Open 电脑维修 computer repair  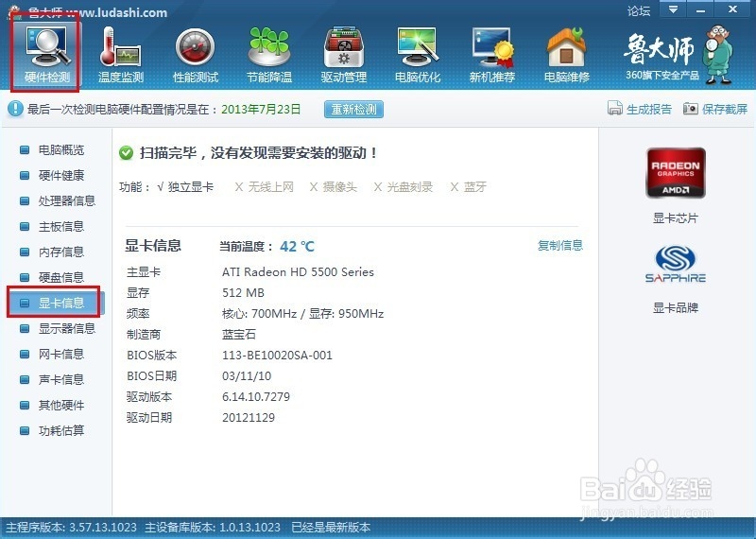coord(566,54)
